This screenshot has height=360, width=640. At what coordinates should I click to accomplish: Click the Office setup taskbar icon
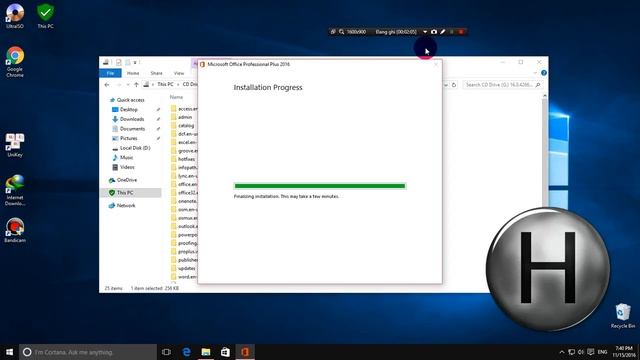(245, 352)
